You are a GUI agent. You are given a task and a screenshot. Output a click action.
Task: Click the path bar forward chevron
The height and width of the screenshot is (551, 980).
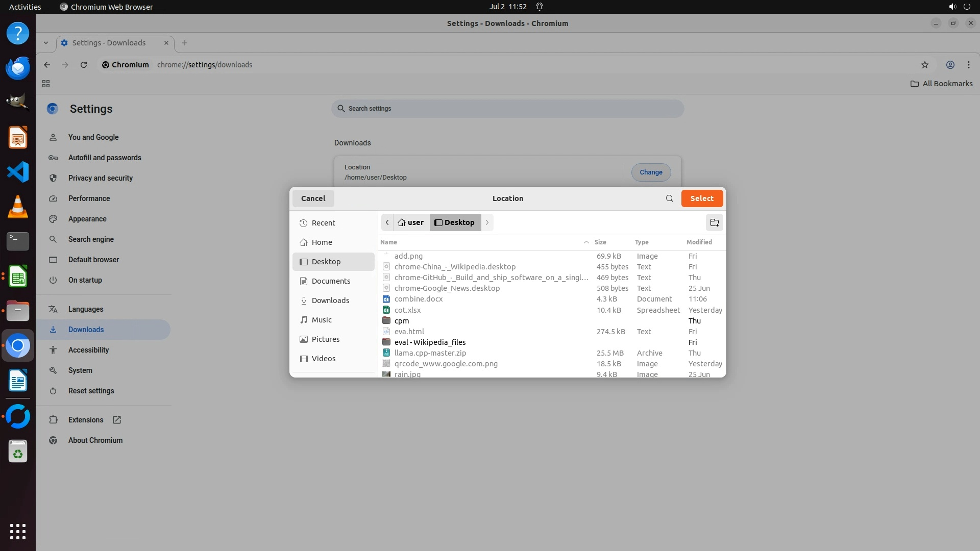point(487,222)
